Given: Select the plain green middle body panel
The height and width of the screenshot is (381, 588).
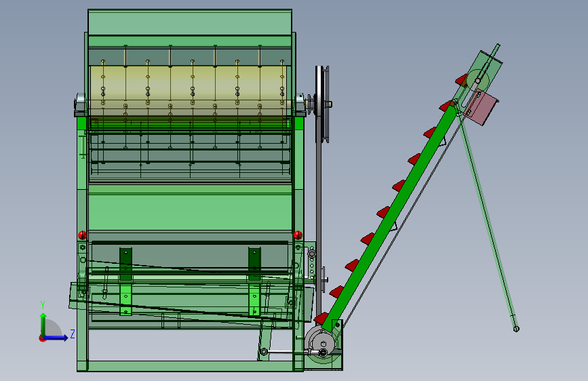Looking at the screenshot, I should click(x=190, y=213).
